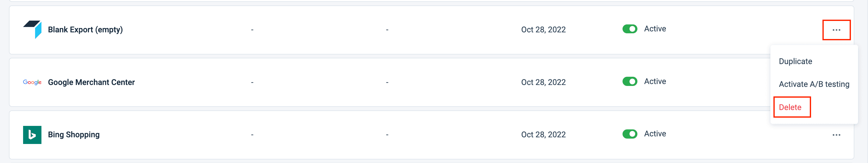
Task: Deactivate the Bing Shopping toggle switch
Action: [630, 134]
